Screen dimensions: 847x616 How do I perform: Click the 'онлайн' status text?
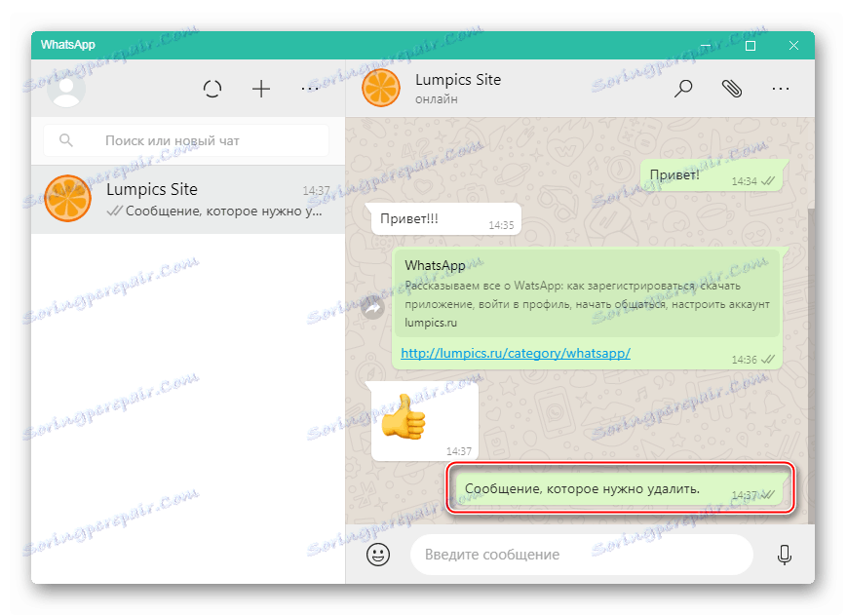(x=437, y=99)
